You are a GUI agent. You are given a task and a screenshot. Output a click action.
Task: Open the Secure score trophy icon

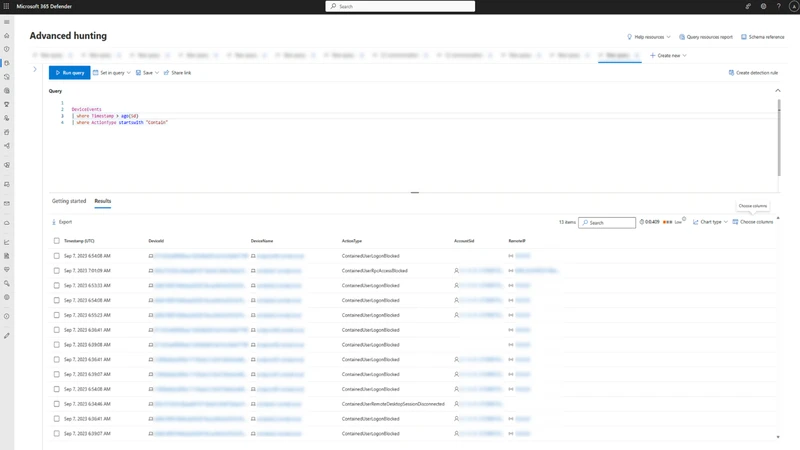click(x=7, y=104)
